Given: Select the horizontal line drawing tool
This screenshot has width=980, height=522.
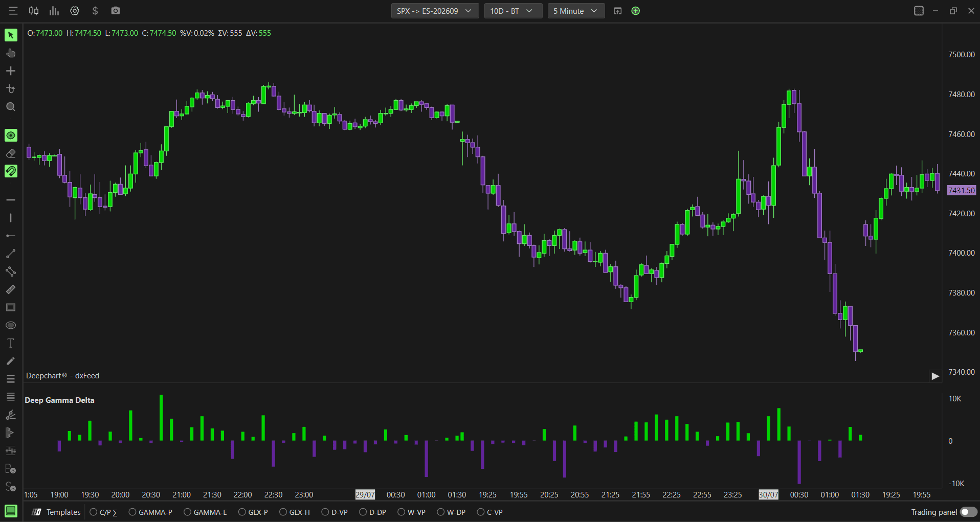Looking at the screenshot, I should (11, 200).
